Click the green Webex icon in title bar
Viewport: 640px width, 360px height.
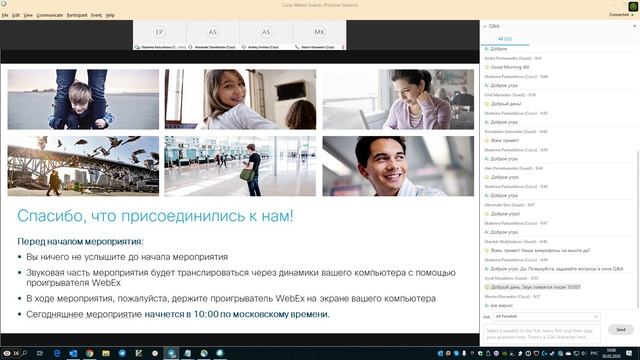[633, 6]
